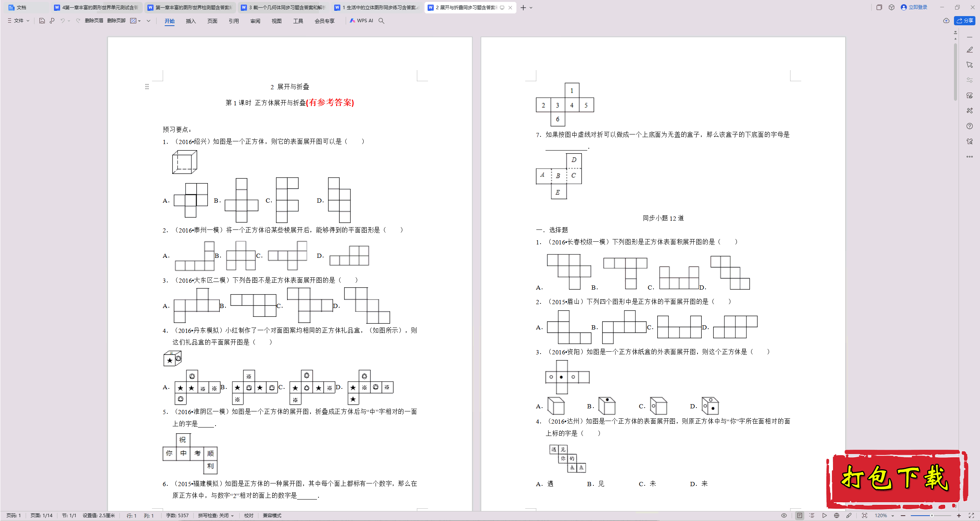The height and width of the screenshot is (521, 980).
Task: Click 校对 proofreading in status bar
Action: pos(249,516)
